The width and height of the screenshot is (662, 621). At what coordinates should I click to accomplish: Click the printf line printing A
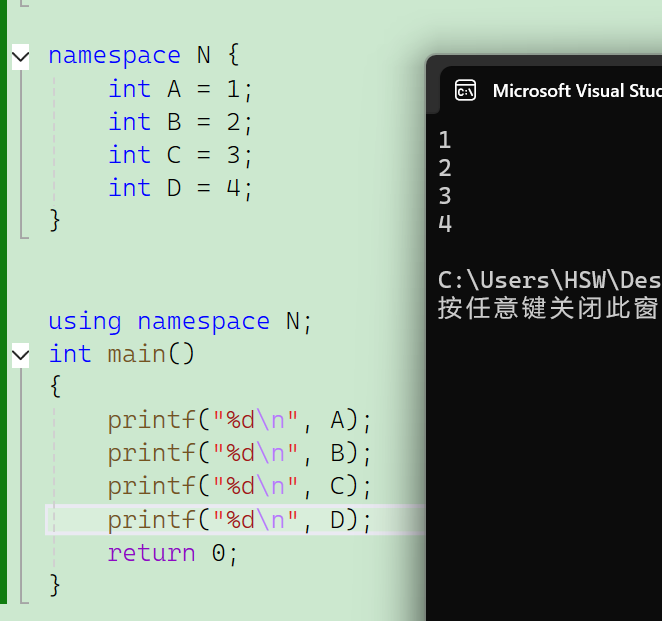[x=239, y=421]
